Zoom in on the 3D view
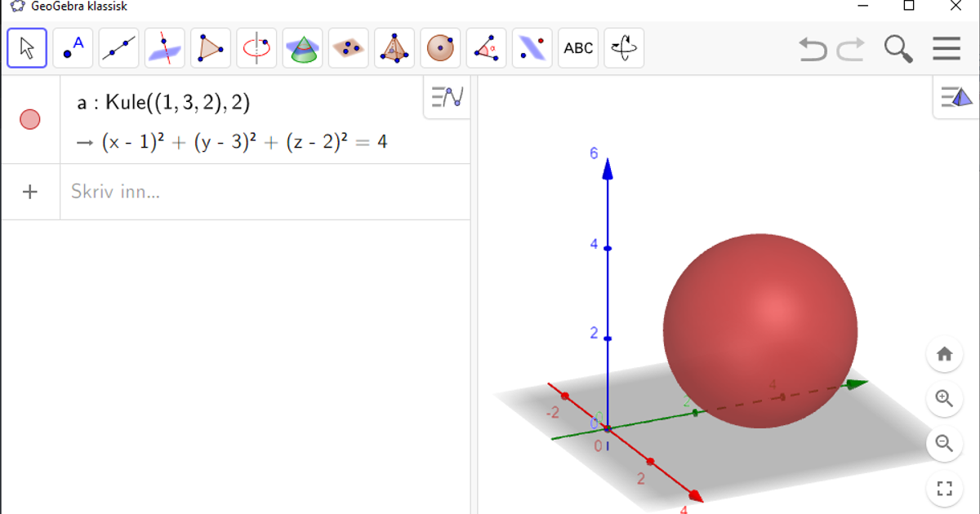980x514 pixels. pyautogui.click(x=945, y=399)
